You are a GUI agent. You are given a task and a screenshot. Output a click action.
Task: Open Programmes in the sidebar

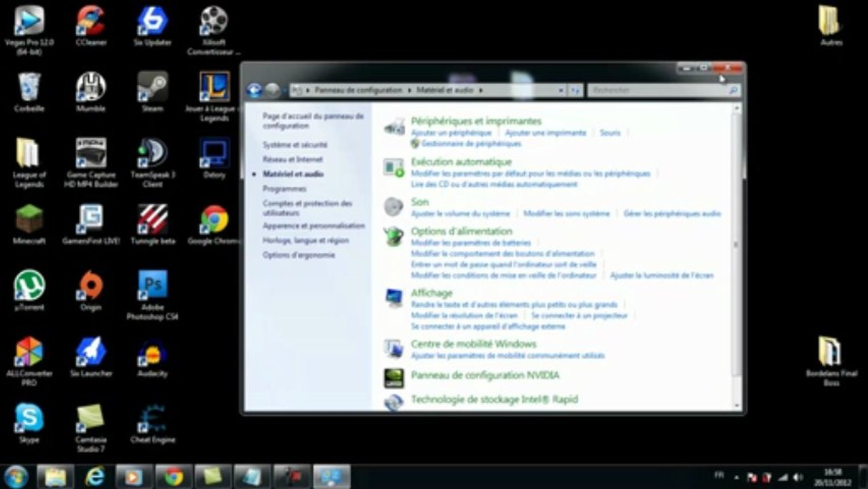pos(284,189)
